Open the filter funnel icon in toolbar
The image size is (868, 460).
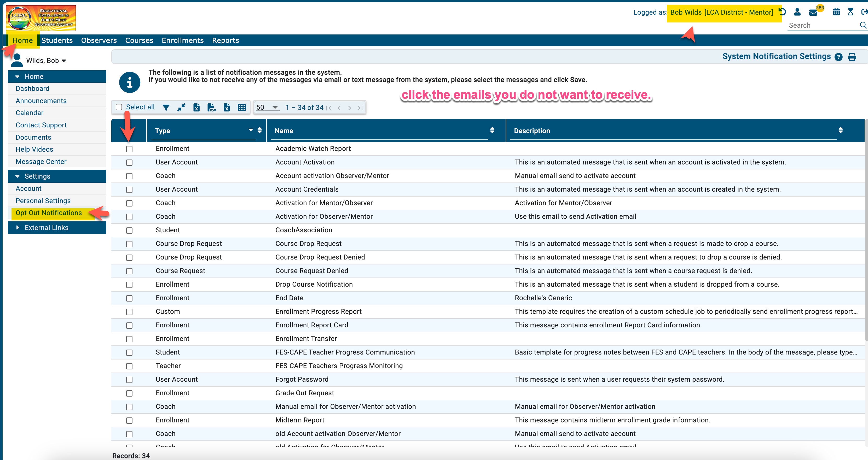tap(166, 107)
